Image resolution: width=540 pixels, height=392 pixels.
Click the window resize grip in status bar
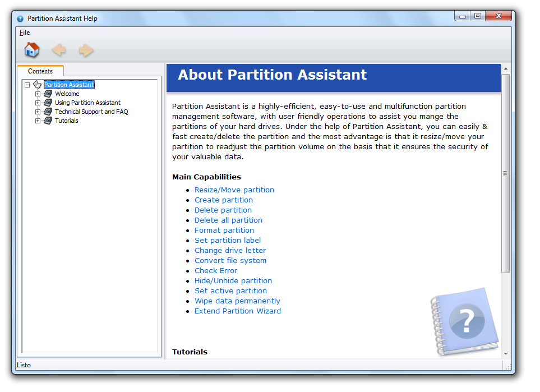(x=508, y=367)
